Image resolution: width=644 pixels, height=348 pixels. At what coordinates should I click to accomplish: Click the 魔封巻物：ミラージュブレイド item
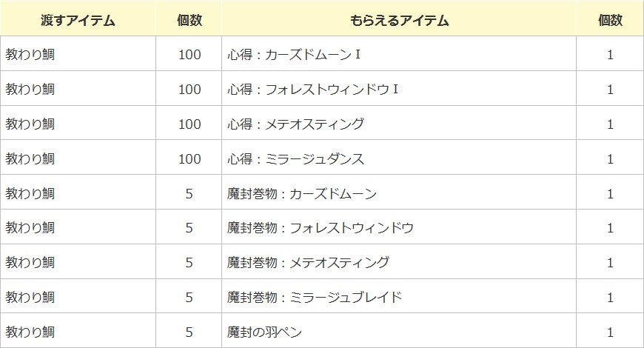315,298
